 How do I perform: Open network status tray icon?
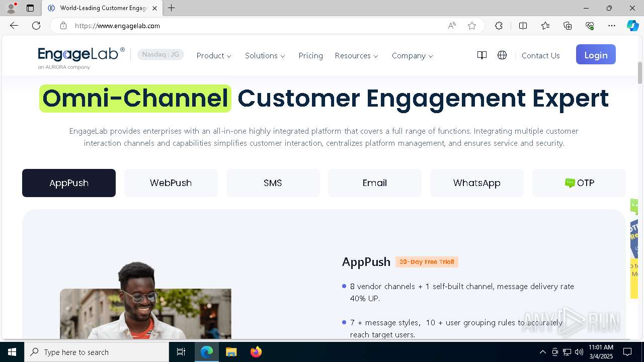(567, 352)
